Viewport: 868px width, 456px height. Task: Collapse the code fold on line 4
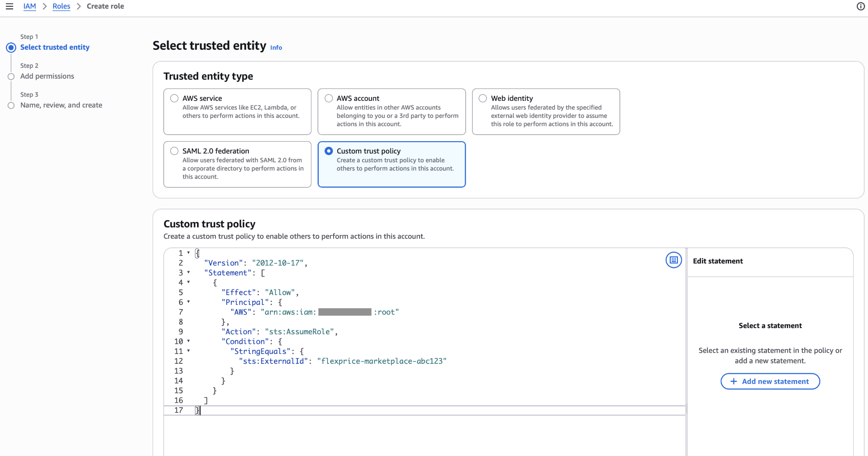click(188, 282)
